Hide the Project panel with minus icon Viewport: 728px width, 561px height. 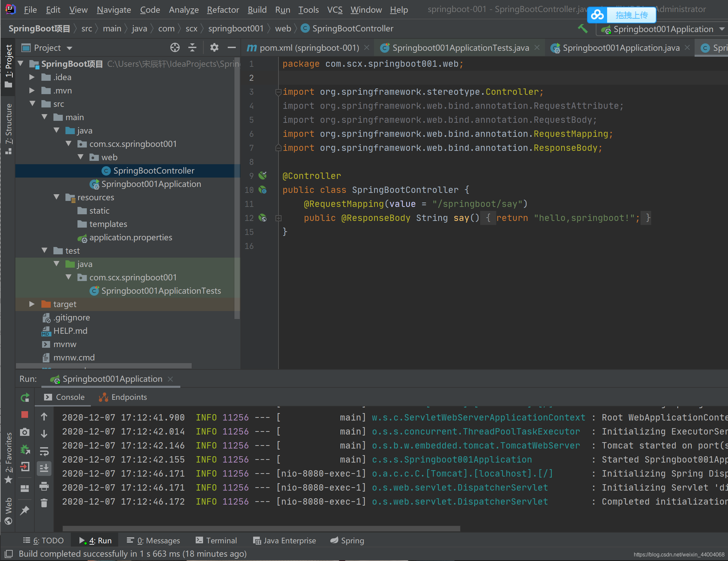[x=232, y=48]
